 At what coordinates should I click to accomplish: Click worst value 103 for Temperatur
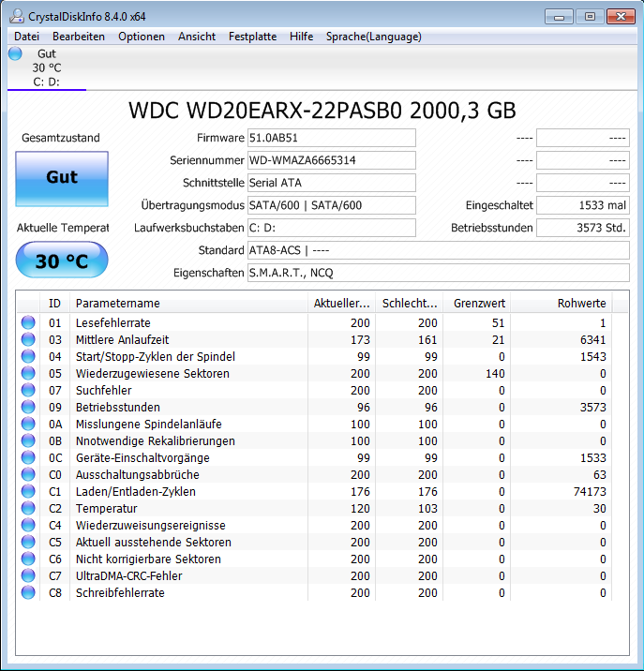click(x=427, y=508)
